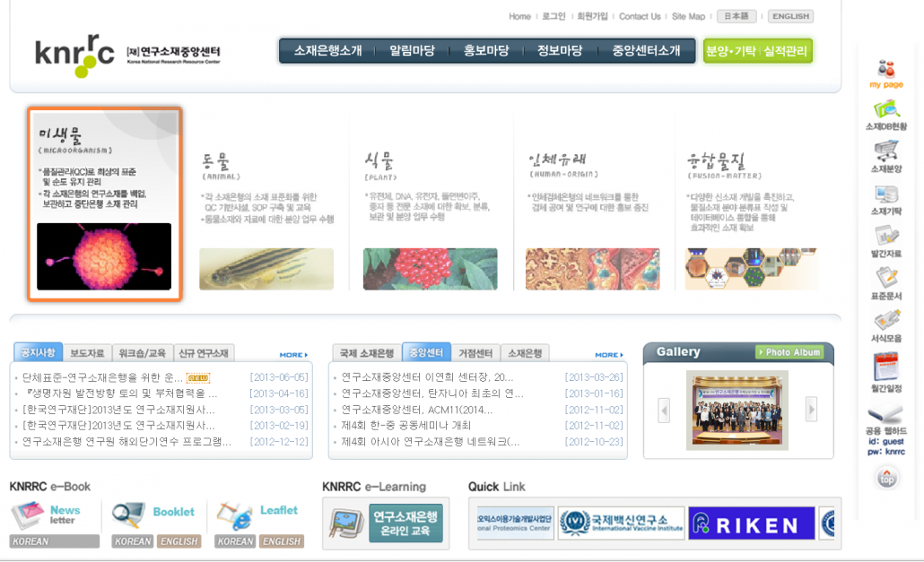Image resolution: width=924 pixels, height=562 pixels.
Task: Open the 발간자료 sidebar icon
Action: pyautogui.click(x=886, y=238)
